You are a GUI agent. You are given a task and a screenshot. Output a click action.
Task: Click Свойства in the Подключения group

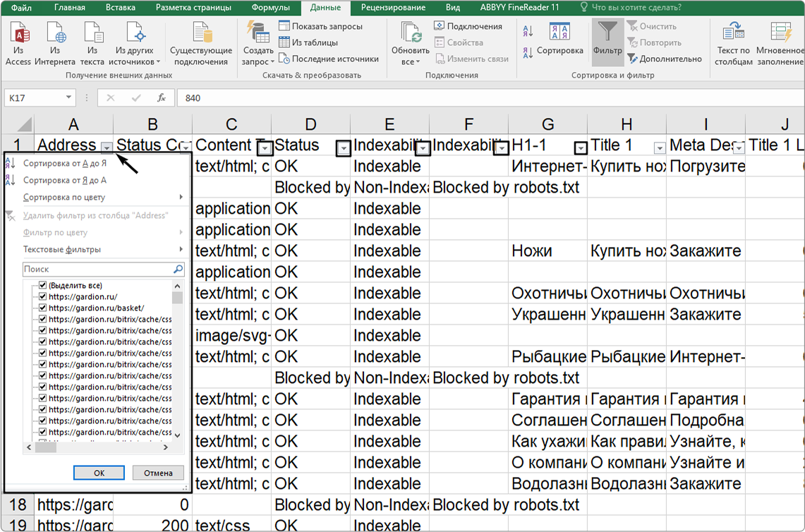(459, 42)
